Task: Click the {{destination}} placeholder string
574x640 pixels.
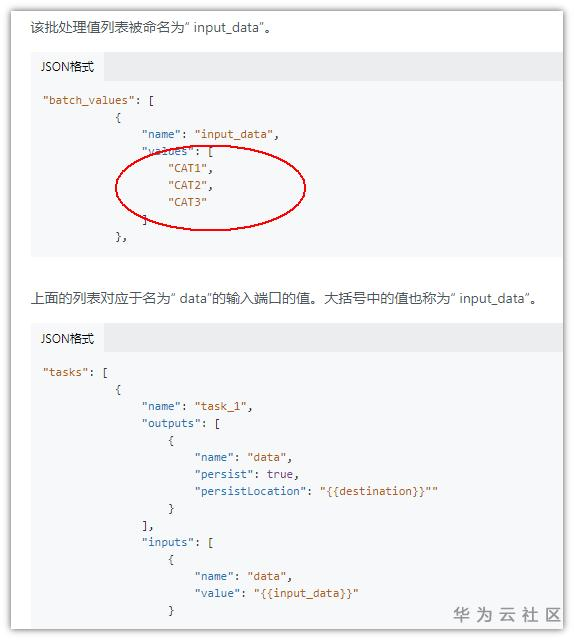Action: (x=379, y=491)
